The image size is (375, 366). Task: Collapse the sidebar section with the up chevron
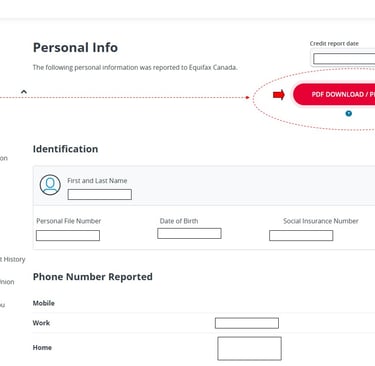click(x=24, y=91)
